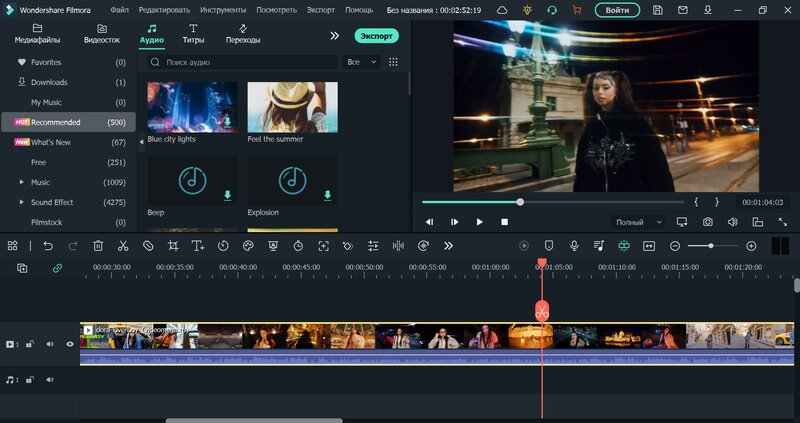The image size is (800, 423).
Task: Open the Инструменты menu
Action: point(223,10)
